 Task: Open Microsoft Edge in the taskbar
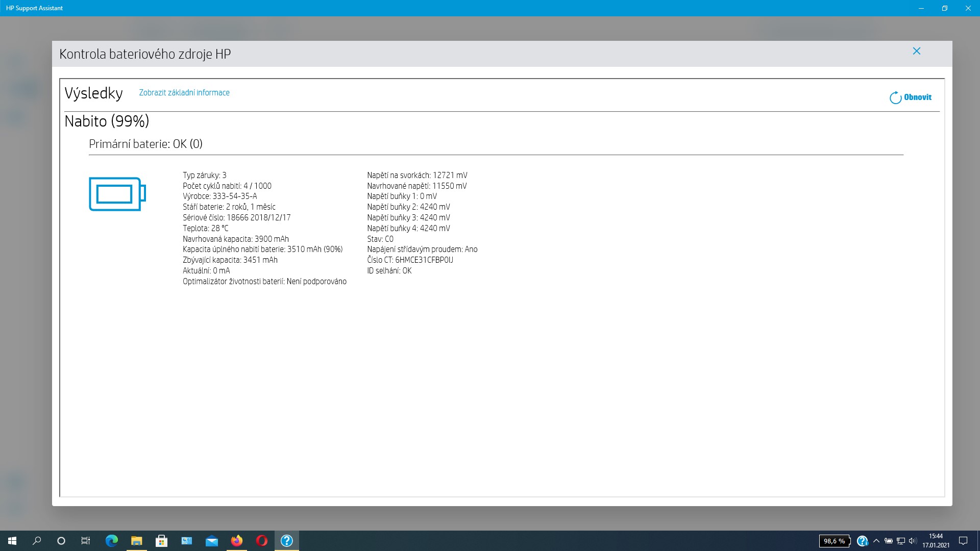tap(111, 541)
